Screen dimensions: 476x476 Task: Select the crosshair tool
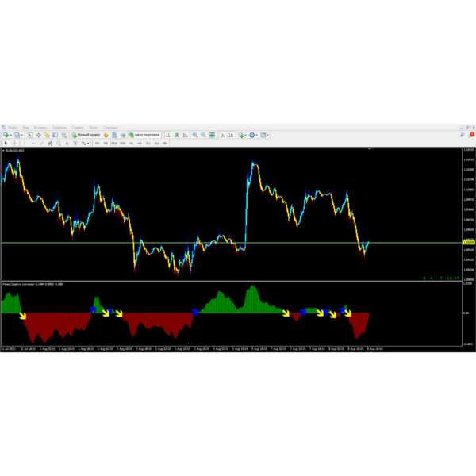pyautogui.click(x=14, y=144)
